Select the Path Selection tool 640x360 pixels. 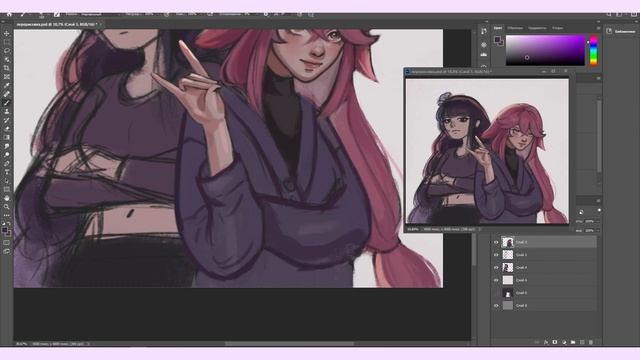coord(7,180)
